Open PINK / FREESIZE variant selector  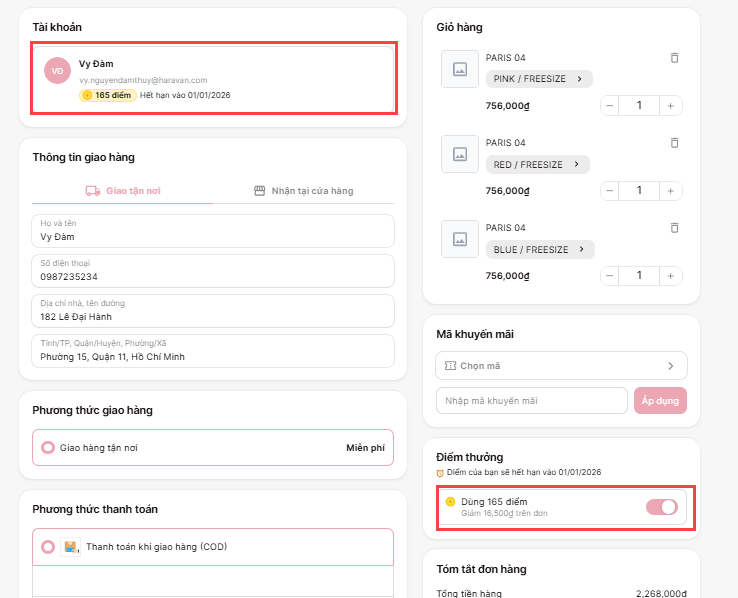[x=539, y=78]
